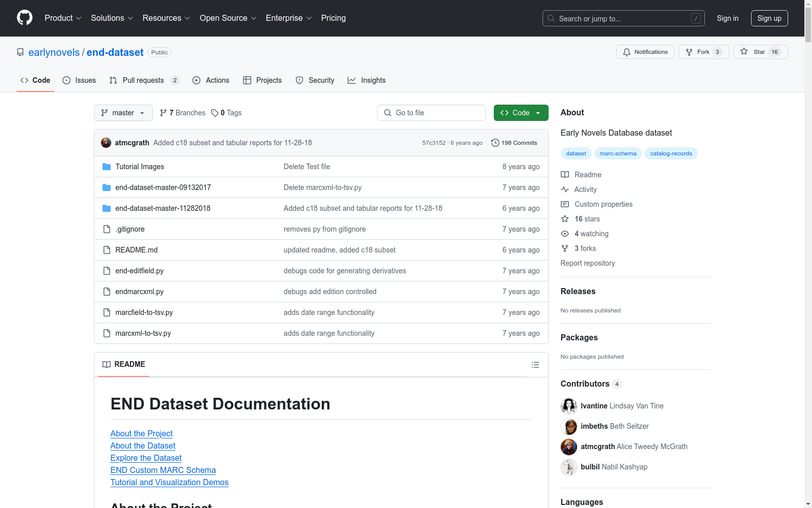Viewport: 812px width, 508px height.
Task: Open Tutorial and Visualization Demos link
Action: (170, 482)
